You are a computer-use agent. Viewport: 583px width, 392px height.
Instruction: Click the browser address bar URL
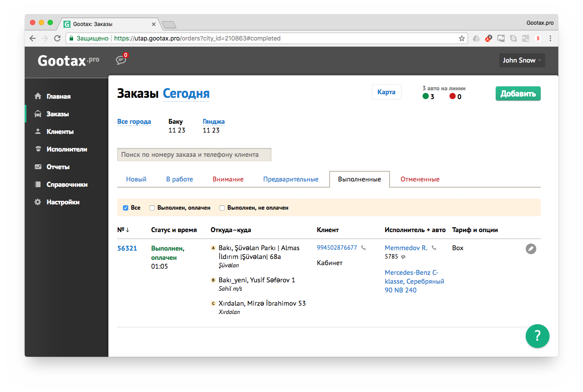197,38
